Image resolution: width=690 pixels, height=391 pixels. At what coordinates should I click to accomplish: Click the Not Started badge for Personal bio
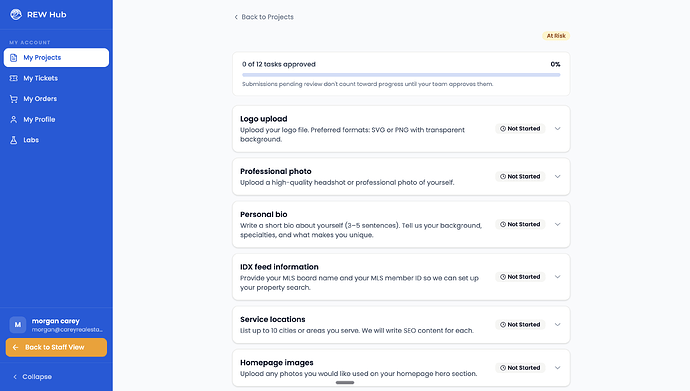tap(520, 224)
